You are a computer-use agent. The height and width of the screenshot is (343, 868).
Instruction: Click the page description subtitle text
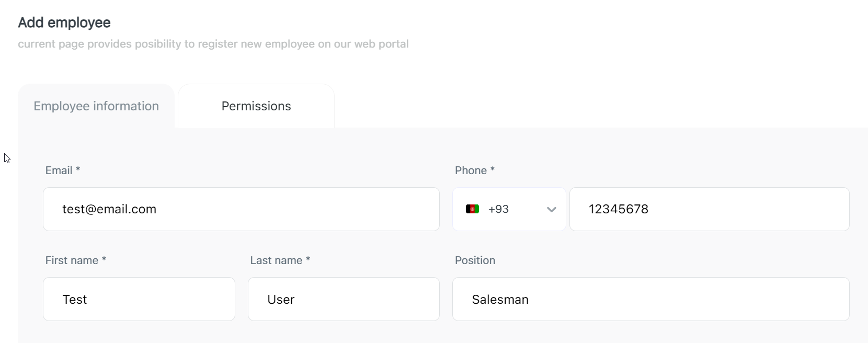(x=213, y=44)
